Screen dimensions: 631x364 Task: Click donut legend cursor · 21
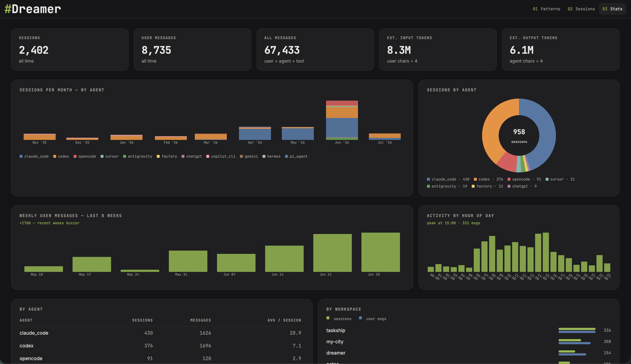click(560, 179)
